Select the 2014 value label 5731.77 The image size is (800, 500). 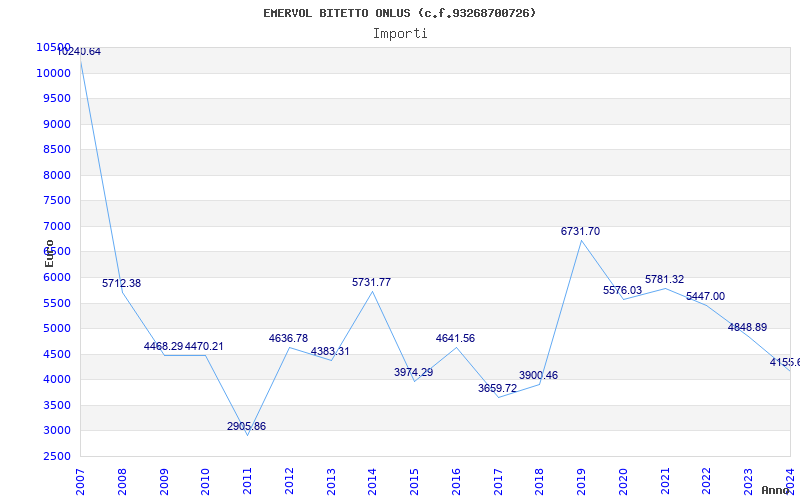click(371, 282)
